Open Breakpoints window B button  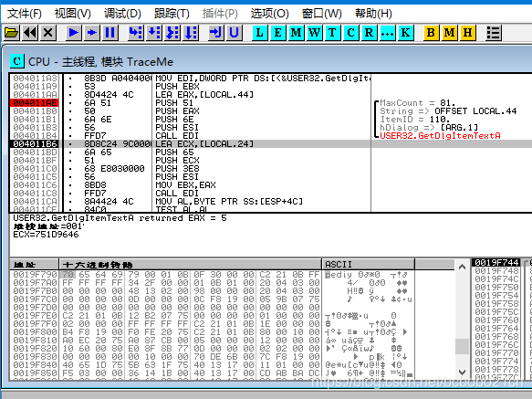[x=432, y=33]
